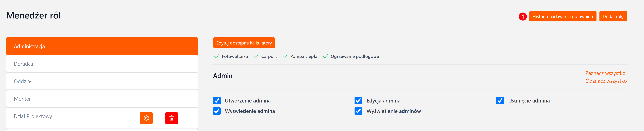Click the green checkmark beside Carport
The width and height of the screenshot is (644, 131).
[256, 56]
